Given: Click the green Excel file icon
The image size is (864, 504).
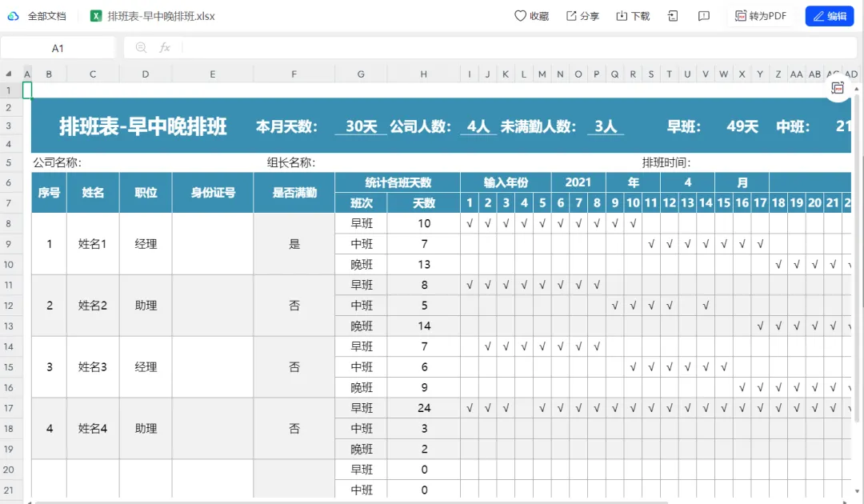Looking at the screenshot, I should click(x=96, y=16).
